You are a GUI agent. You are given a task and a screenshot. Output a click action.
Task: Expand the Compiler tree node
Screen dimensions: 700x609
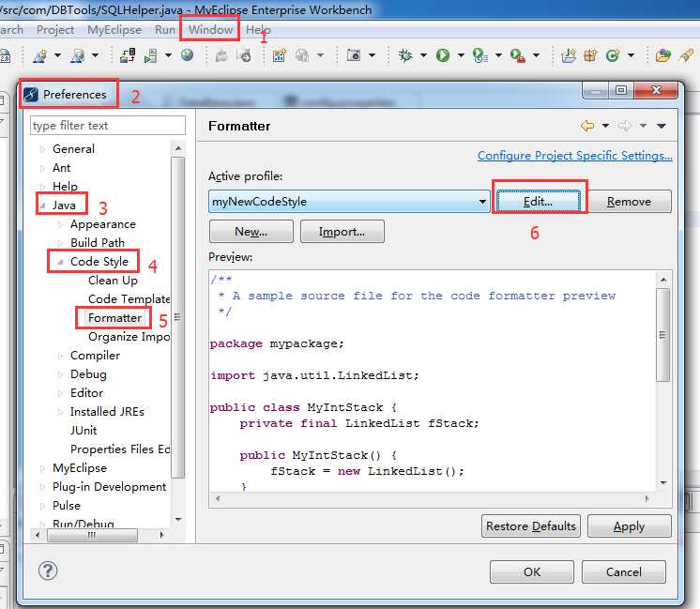(60, 356)
